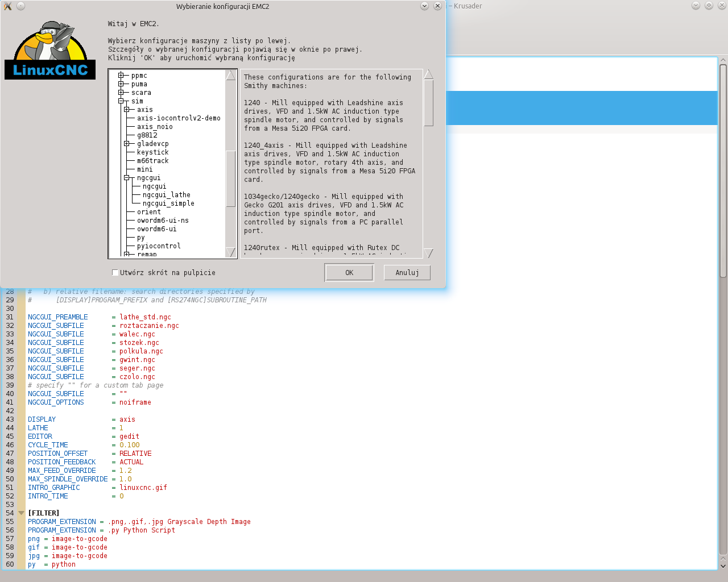Click the NGCGUI_OPTIONS key in editor

click(x=56, y=402)
